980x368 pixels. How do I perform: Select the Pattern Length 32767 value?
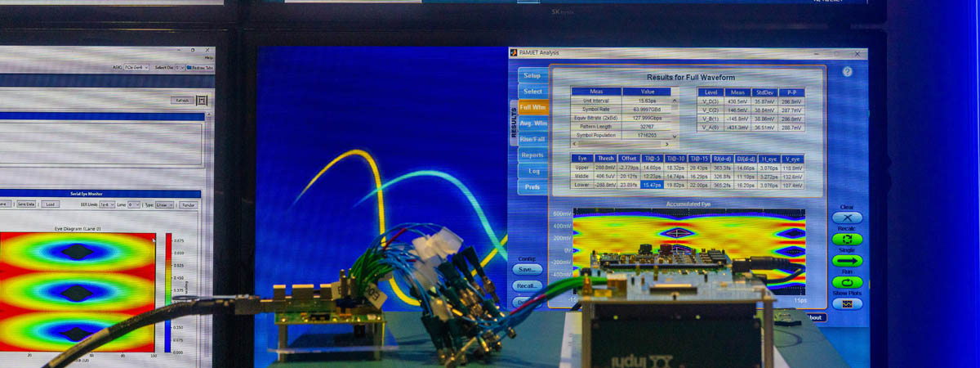647,126
